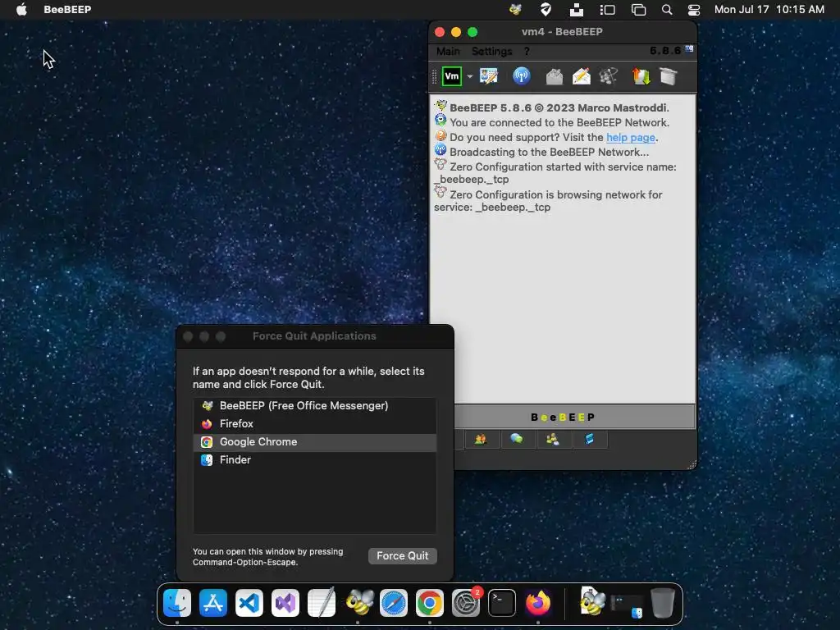Open Spotlight search magnifier

coord(667,10)
